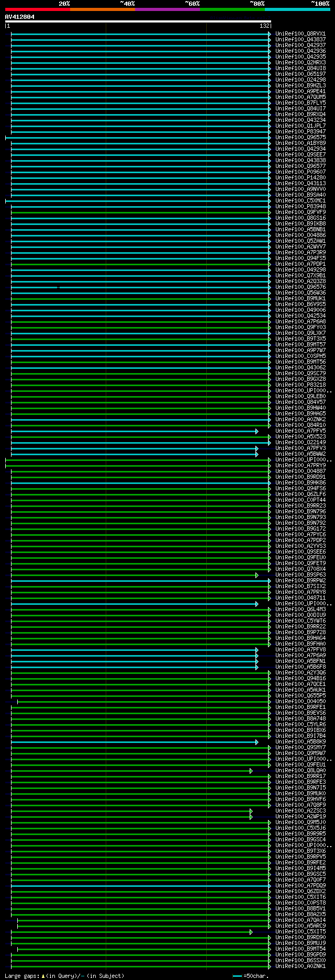Screen dimensions: 335x980
Task: Open hit UniRef100_A5BWW2
Action: coord(300,454)
